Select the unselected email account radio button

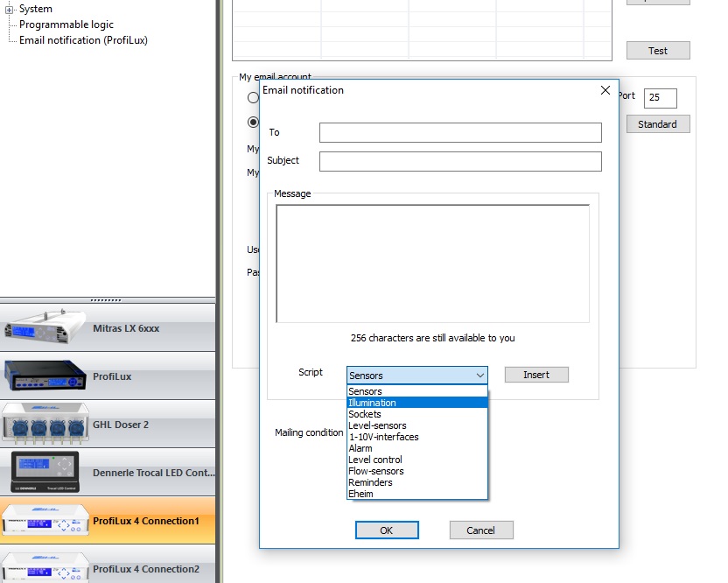253,97
